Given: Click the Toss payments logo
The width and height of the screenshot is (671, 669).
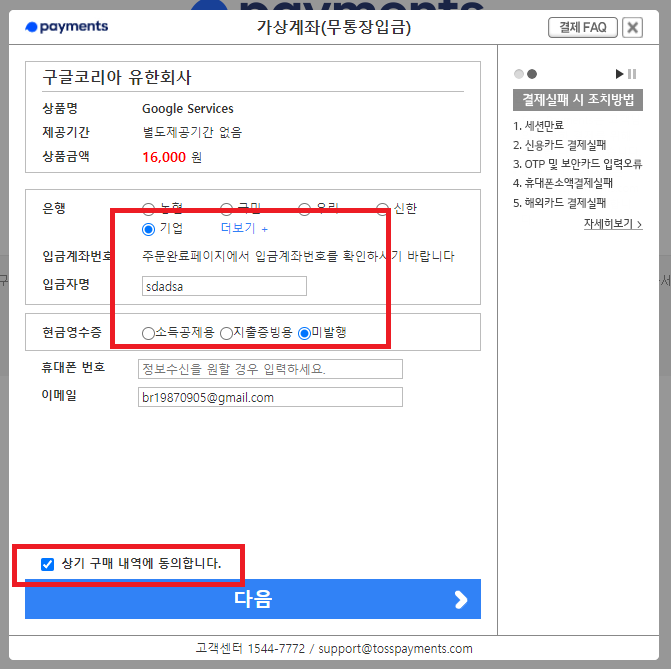Looking at the screenshot, I should [x=66, y=27].
